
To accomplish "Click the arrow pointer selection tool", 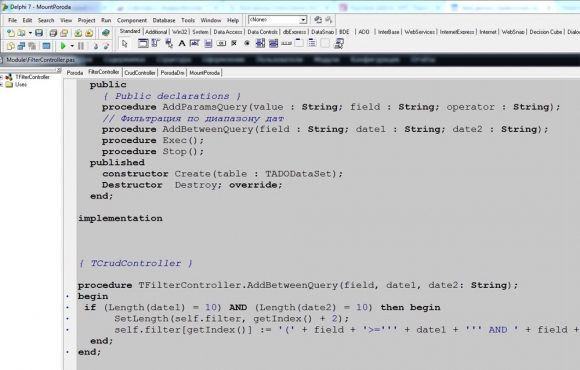I will pyautogui.click(x=125, y=43).
